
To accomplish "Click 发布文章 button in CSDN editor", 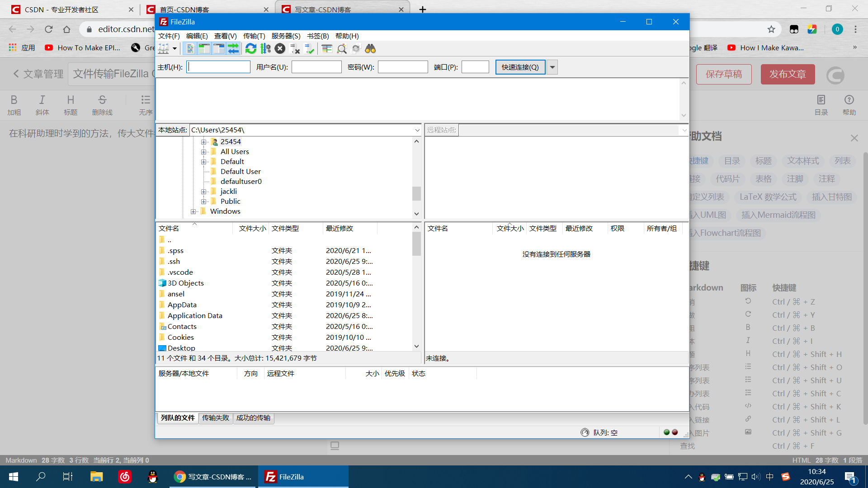I will pyautogui.click(x=788, y=74).
